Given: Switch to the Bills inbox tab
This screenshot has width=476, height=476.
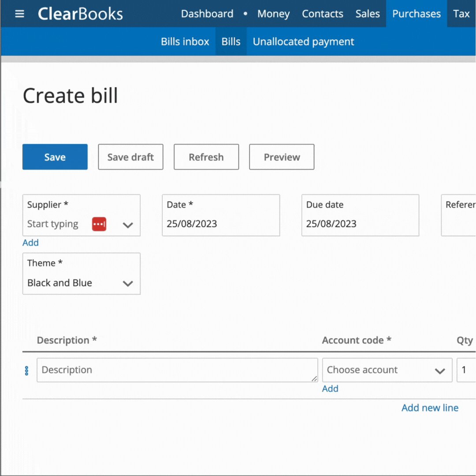Looking at the screenshot, I should click(x=185, y=41).
